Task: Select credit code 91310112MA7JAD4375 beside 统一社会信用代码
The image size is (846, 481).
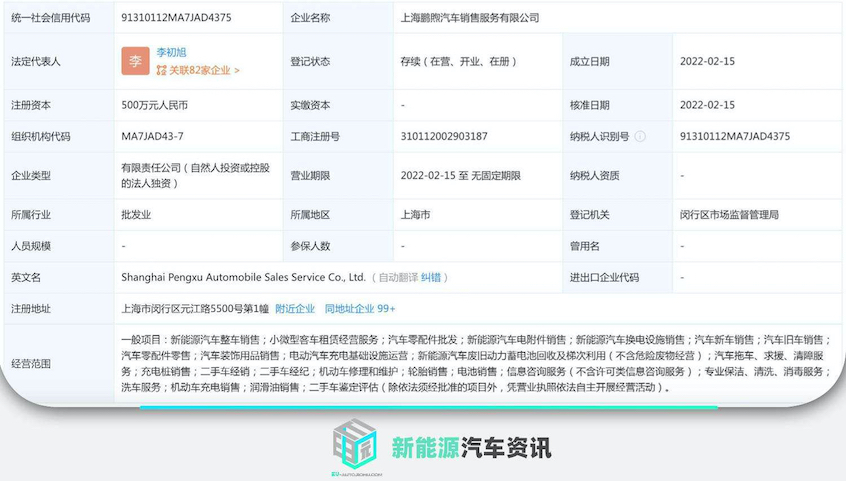Action: coord(176,18)
